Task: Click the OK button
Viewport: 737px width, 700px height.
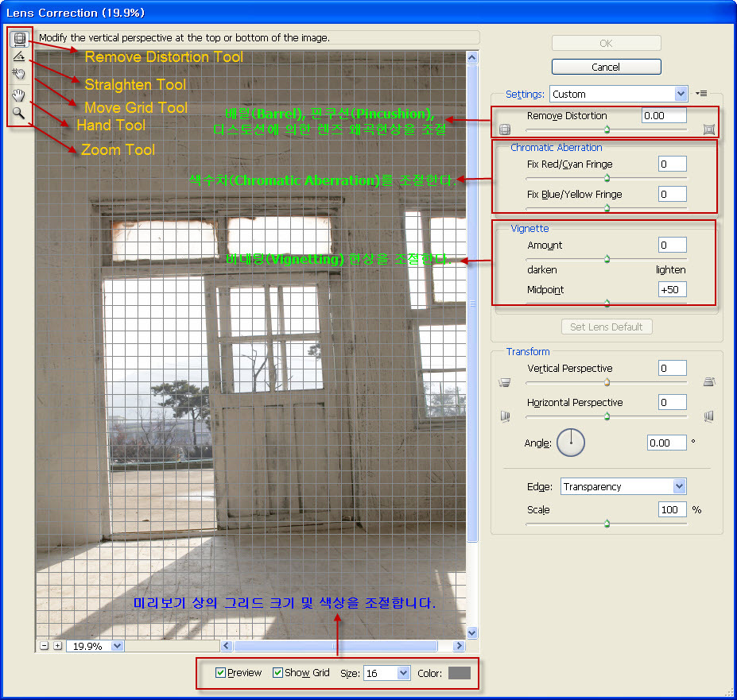Action: 607,43
